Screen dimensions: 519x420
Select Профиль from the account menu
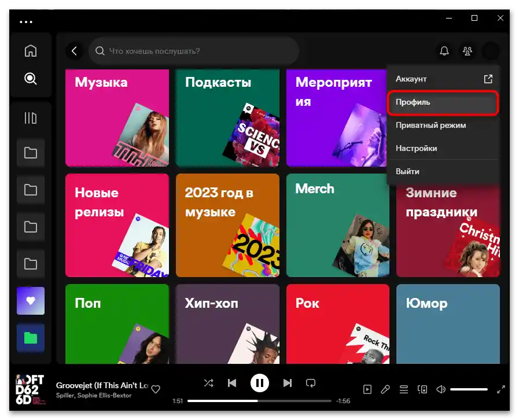coord(443,102)
